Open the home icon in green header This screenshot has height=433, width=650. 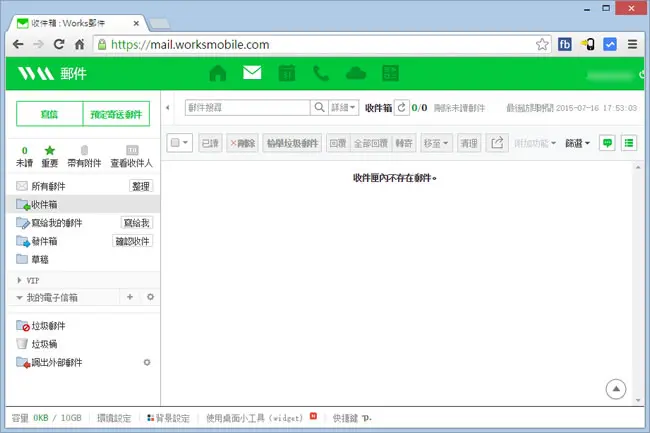coord(218,73)
